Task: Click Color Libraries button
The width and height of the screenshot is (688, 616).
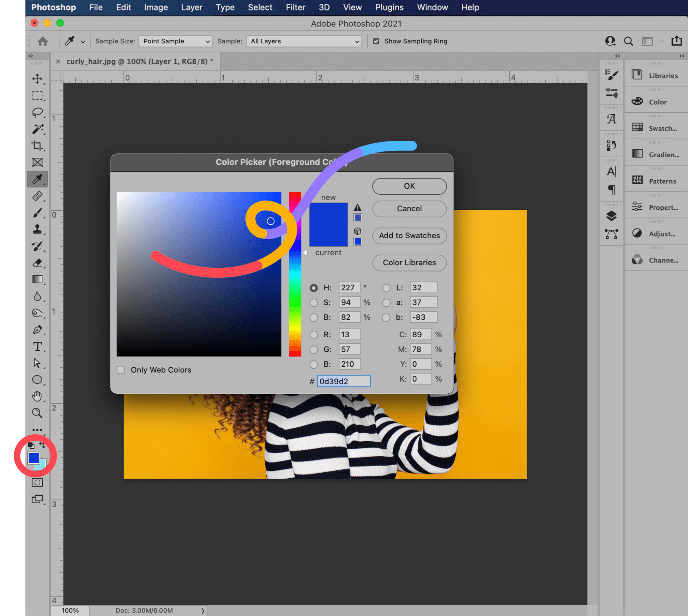Action: click(409, 262)
